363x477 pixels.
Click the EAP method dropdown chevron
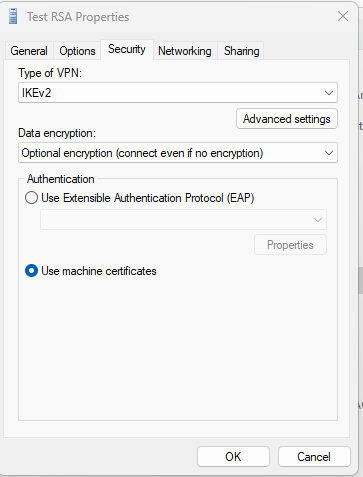click(318, 220)
